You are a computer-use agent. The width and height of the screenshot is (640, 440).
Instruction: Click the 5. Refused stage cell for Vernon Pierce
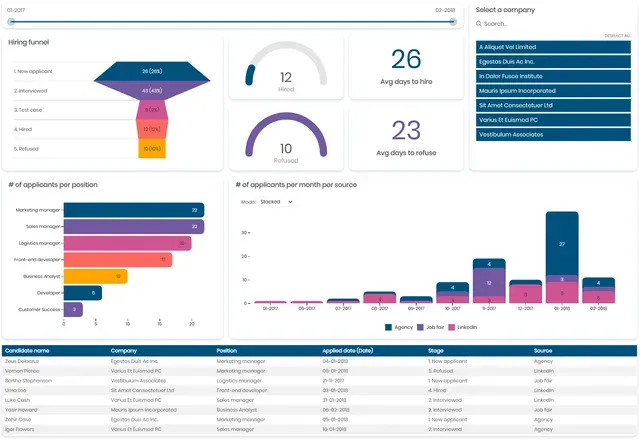[x=440, y=371]
